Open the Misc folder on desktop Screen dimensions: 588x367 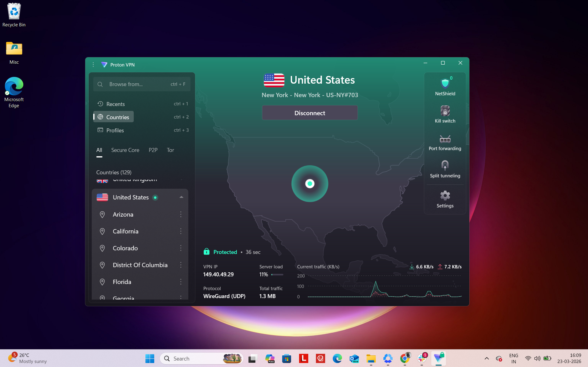pos(14,53)
